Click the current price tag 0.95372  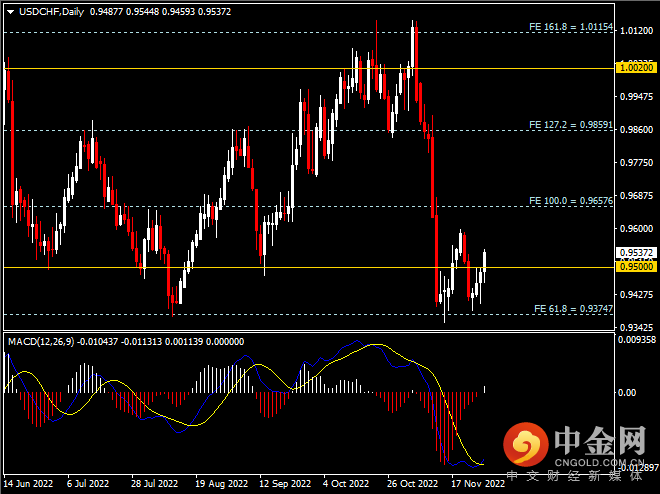(x=636, y=253)
